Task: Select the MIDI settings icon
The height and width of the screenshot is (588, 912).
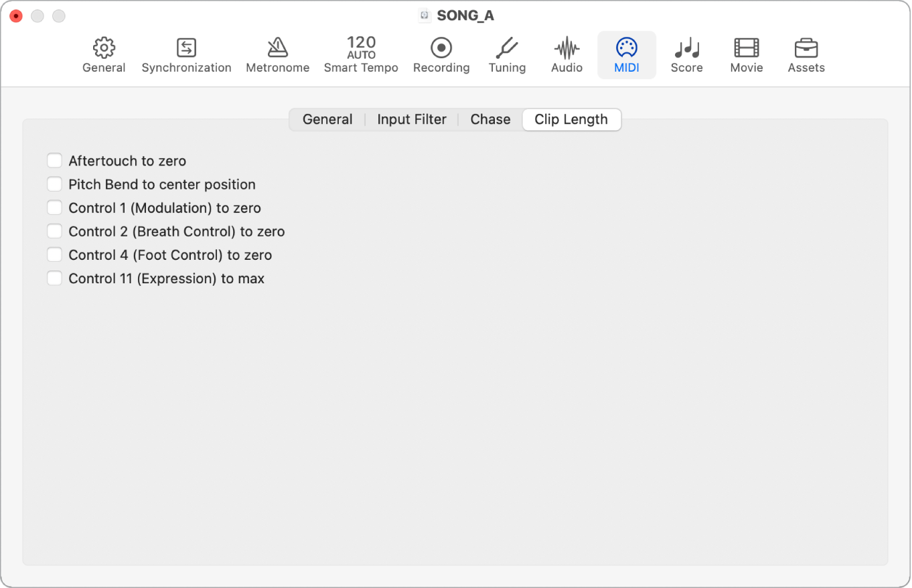Action: point(626,54)
